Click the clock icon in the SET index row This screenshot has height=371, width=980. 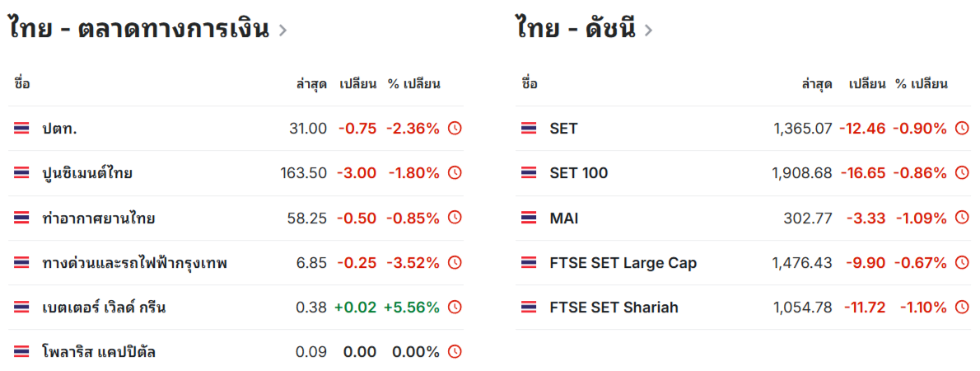(x=962, y=129)
